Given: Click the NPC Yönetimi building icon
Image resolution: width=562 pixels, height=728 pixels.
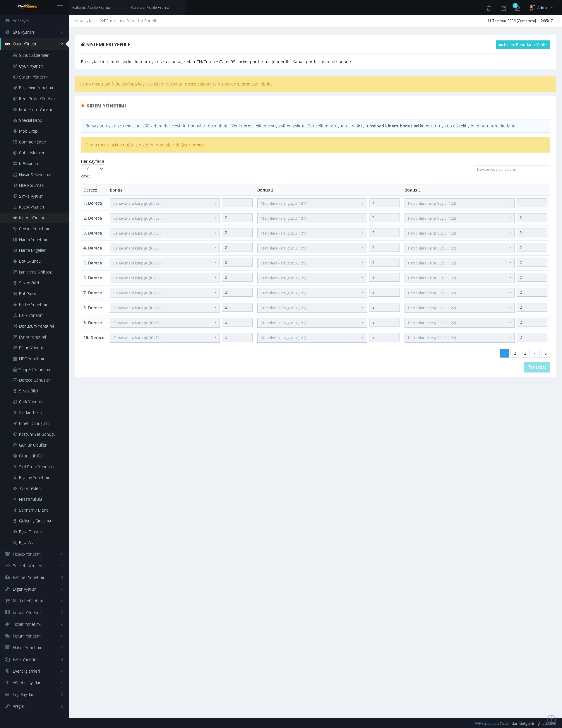Looking at the screenshot, I should pyautogui.click(x=15, y=359).
